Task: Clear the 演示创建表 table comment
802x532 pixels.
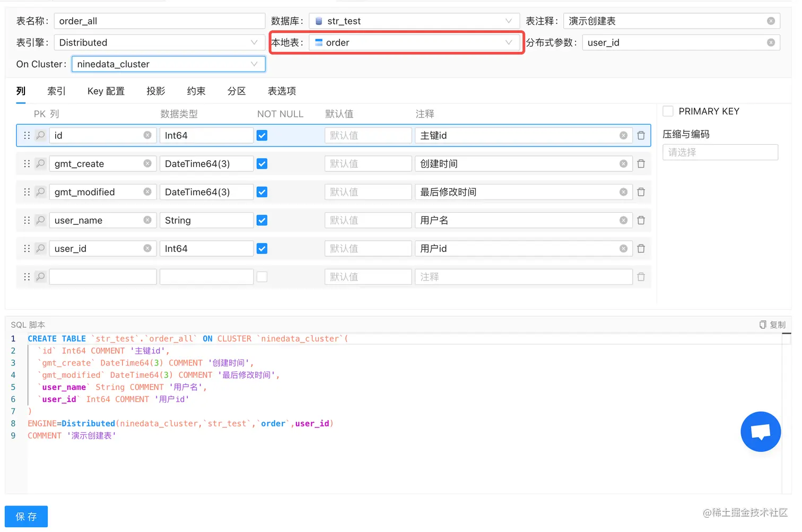Action: tap(771, 21)
